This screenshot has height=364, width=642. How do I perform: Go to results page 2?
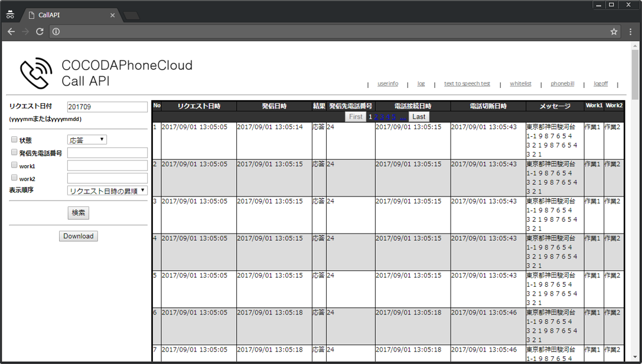tap(376, 117)
